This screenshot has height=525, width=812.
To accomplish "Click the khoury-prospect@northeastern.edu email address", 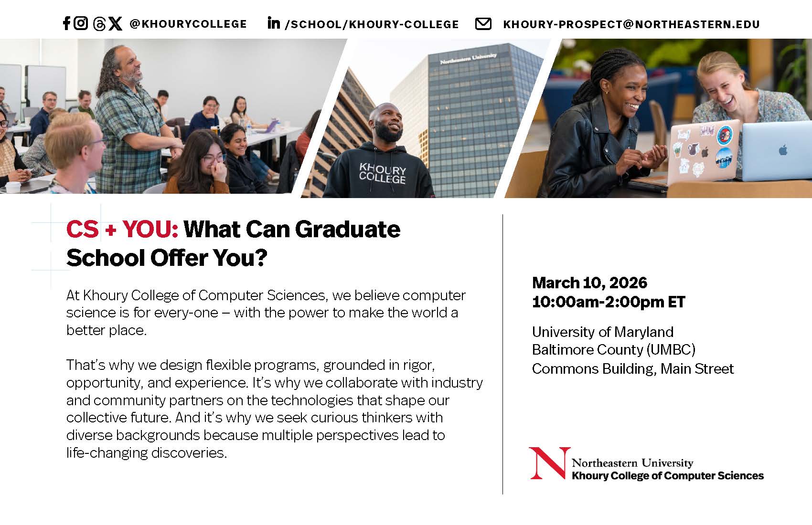I will pos(631,24).
